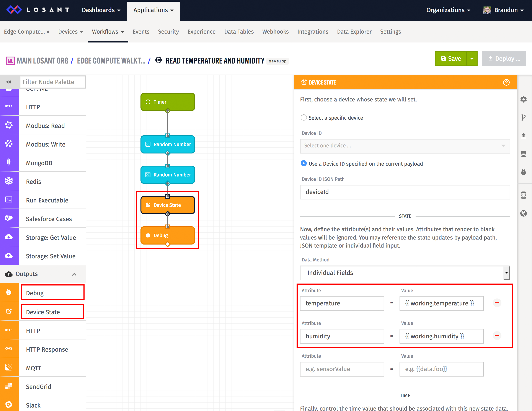The width and height of the screenshot is (532, 411).
Task: Select the Debug node on canvas
Action: (x=168, y=235)
